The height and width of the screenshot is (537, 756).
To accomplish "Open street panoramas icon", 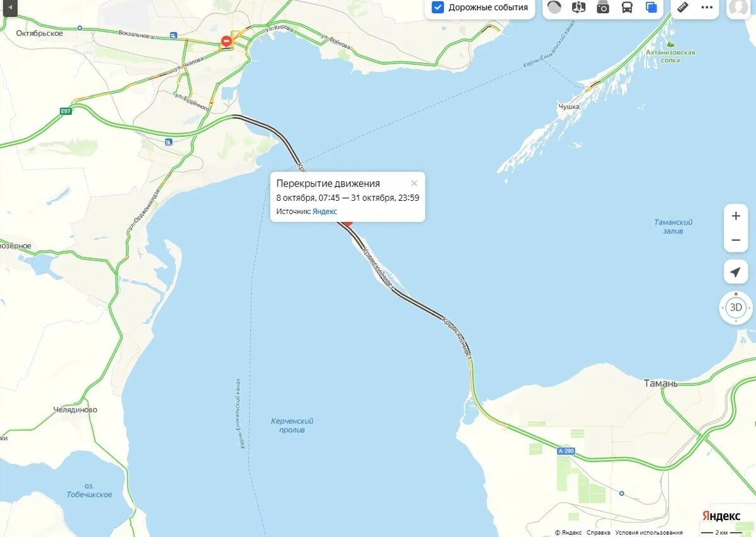I will [x=578, y=8].
